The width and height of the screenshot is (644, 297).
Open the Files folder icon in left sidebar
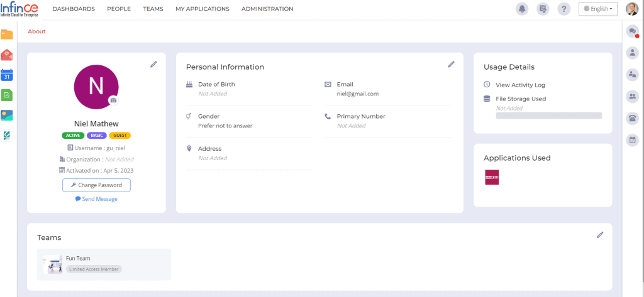click(x=7, y=35)
